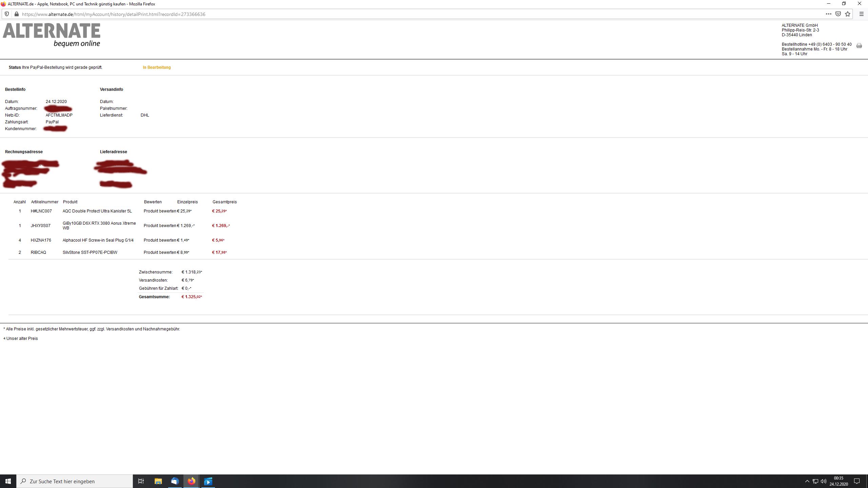Open Thunderbird mail icon in taskbar
Viewport: 868px width, 488px height.
[x=175, y=481]
